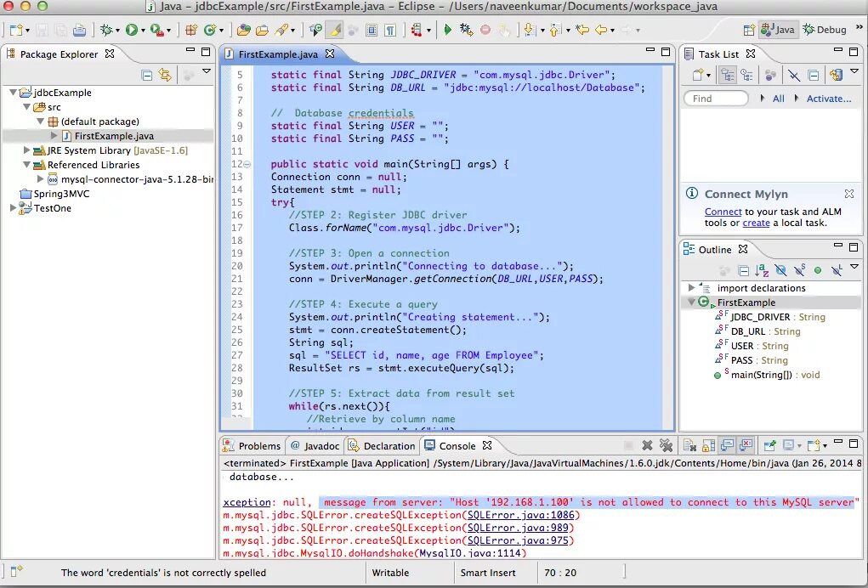868x588 pixels.
Task: Click the Open Perspective icon
Action: [748, 30]
